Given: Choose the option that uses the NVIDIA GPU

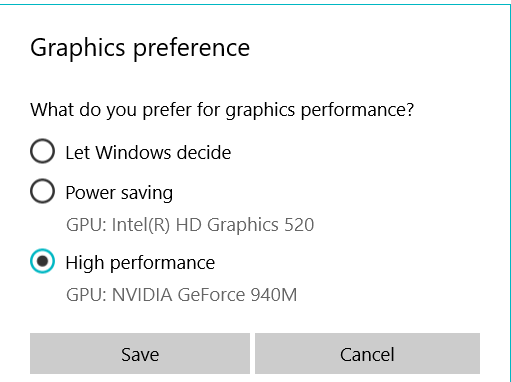Looking at the screenshot, I should coord(42,261).
